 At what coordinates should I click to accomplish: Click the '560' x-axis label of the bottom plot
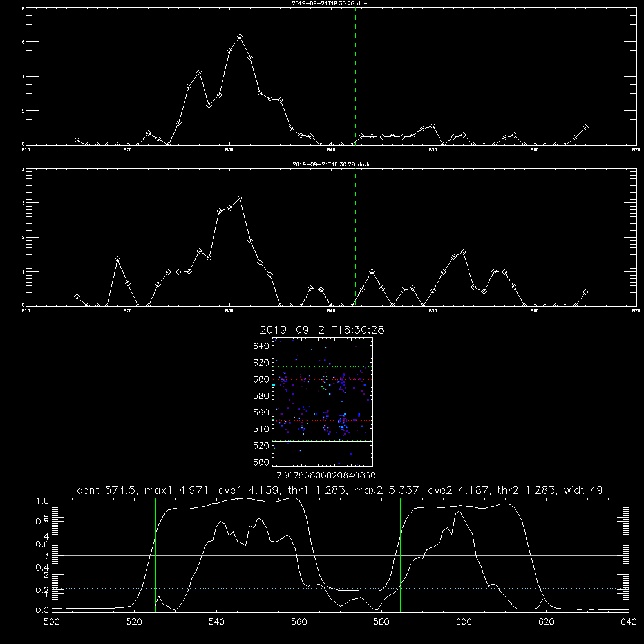[x=299, y=622]
